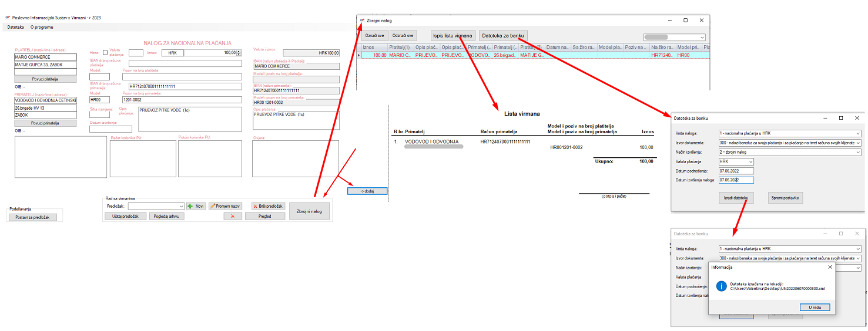The height and width of the screenshot is (331, 868).
Task: Open the Predložak dropdown list
Action: coord(181,207)
